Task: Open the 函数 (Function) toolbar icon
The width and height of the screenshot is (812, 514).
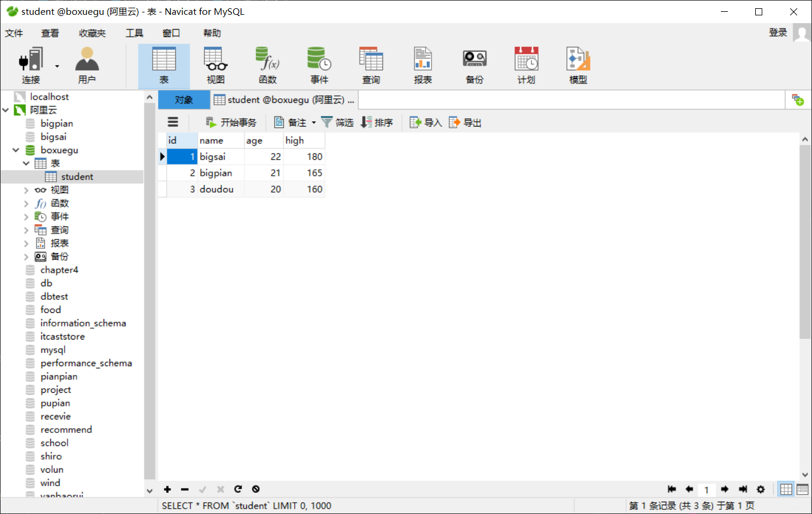Action: click(268, 66)
